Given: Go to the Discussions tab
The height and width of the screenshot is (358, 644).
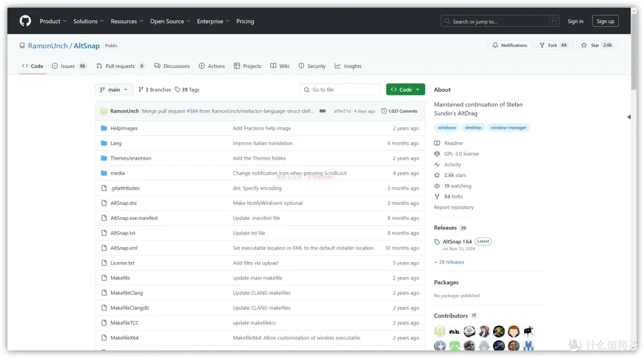Looking at the screenshot, I should pyautogui.click(x=172, y=66).
